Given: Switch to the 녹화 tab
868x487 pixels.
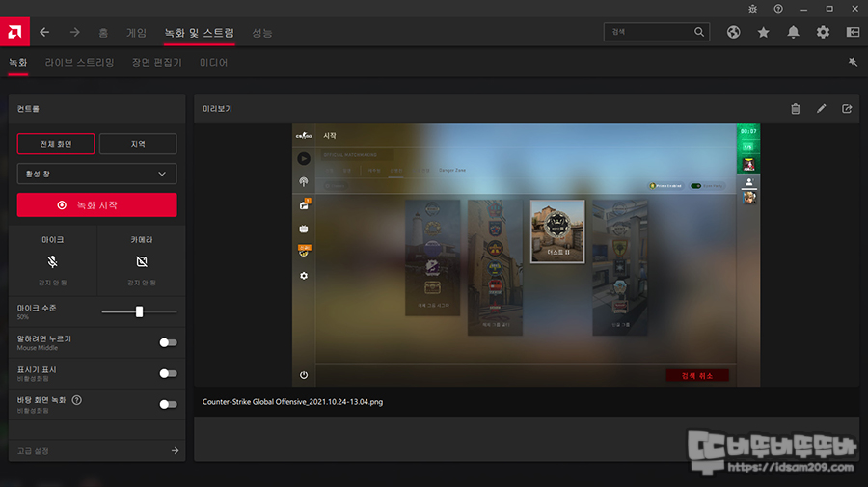Looking at the screenshot, I should tap(17, 62).
